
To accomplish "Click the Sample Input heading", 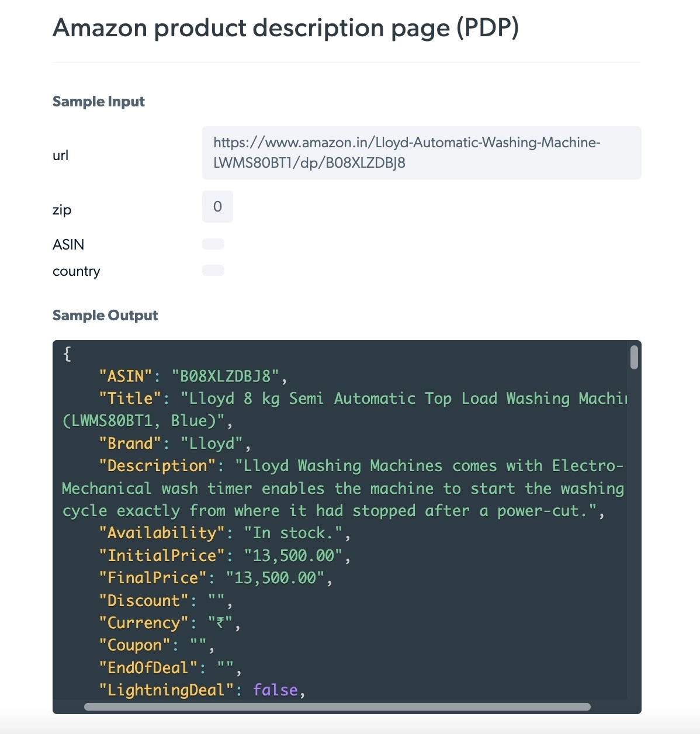I will coord(99,101).
